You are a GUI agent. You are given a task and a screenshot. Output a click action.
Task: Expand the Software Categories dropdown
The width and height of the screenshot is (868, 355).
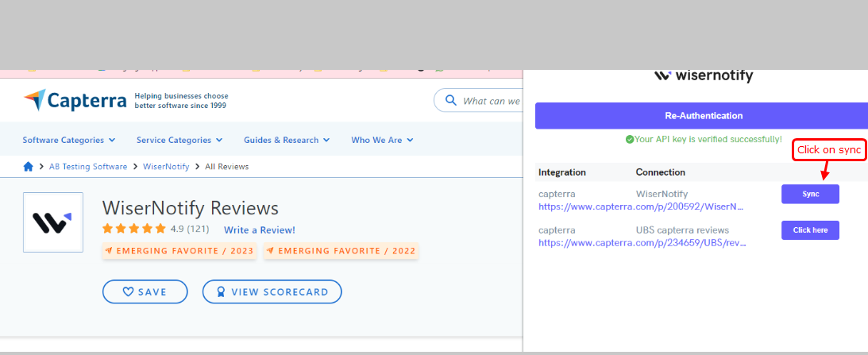[68, 141]
